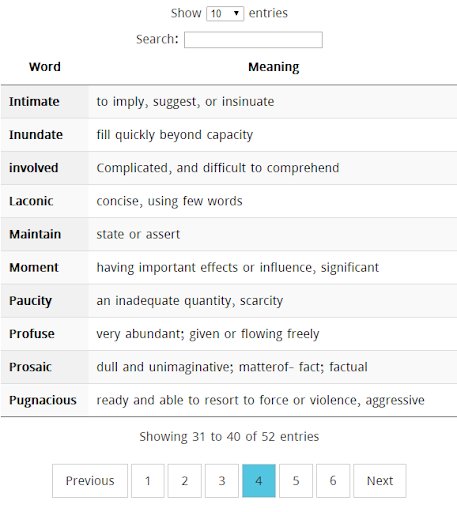Sort the table by Meaning column
Image resolution: width=457 pixels, height=512 pixels.
coord(273,67)
